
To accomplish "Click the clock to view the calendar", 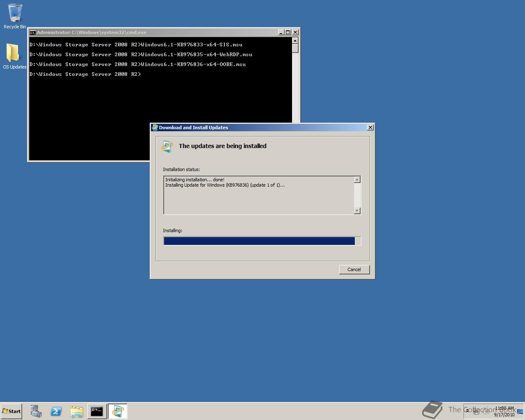I will [x=504, y=411].
